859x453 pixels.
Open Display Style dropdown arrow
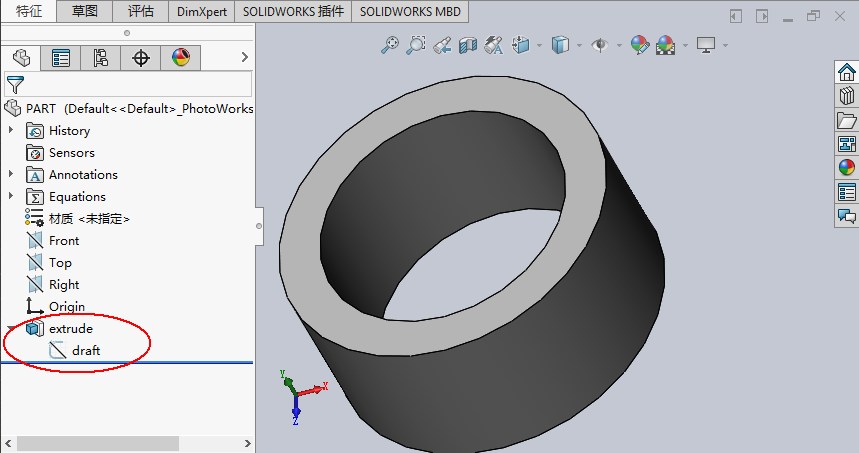[580, 45]
